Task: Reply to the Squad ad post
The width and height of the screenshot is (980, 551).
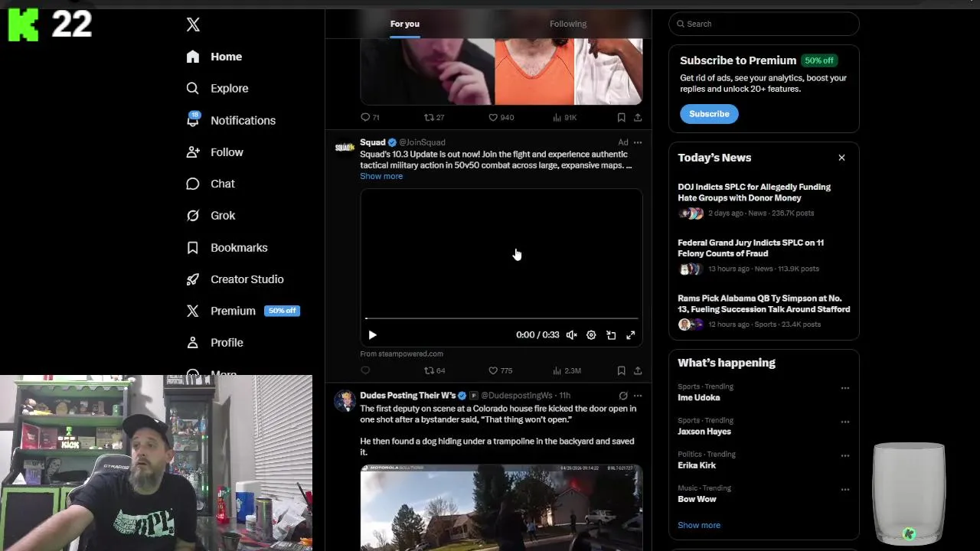Action: (x=365, y=370)
